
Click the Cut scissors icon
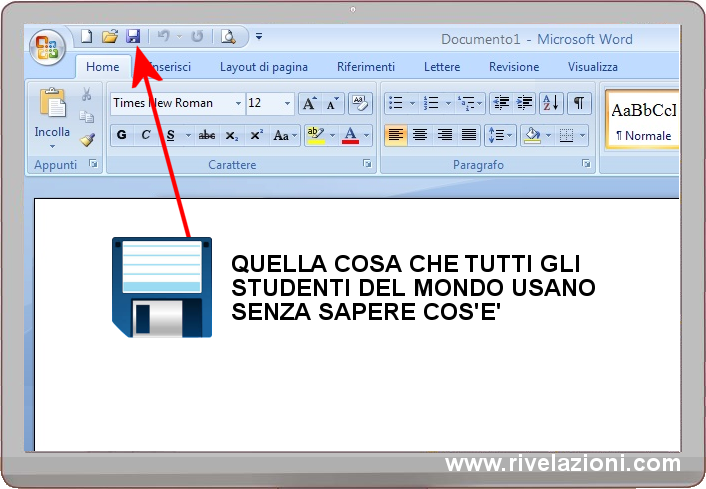click(87, 95)
